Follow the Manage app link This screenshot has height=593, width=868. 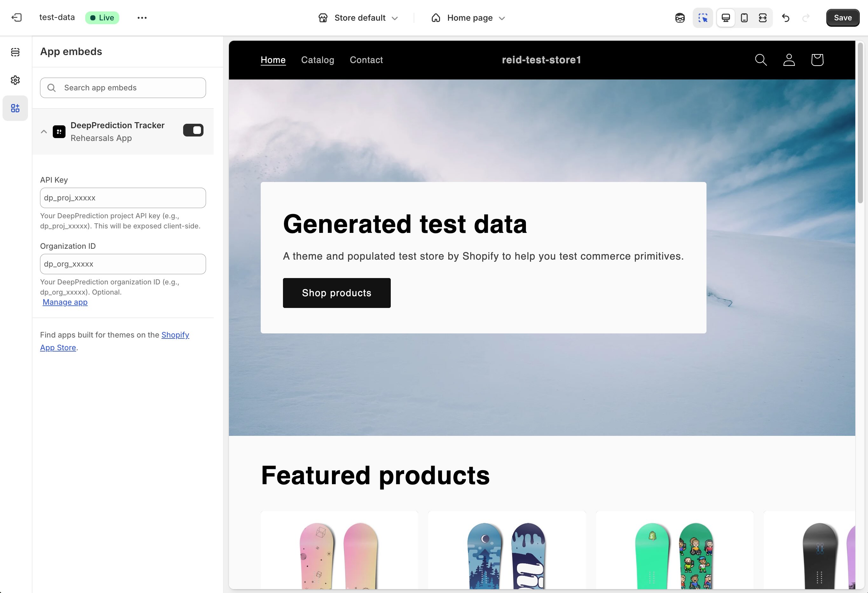[x=65, y=302]
